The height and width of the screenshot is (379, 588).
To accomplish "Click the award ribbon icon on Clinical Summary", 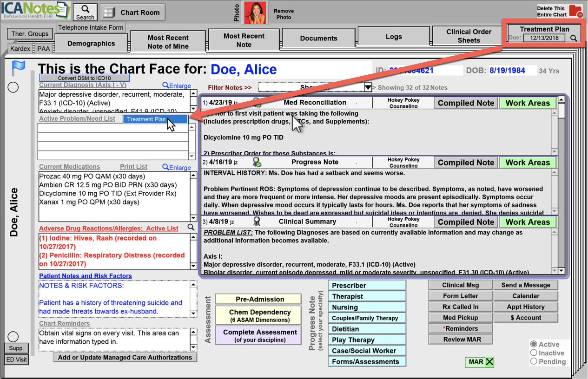I will (256, 222).
